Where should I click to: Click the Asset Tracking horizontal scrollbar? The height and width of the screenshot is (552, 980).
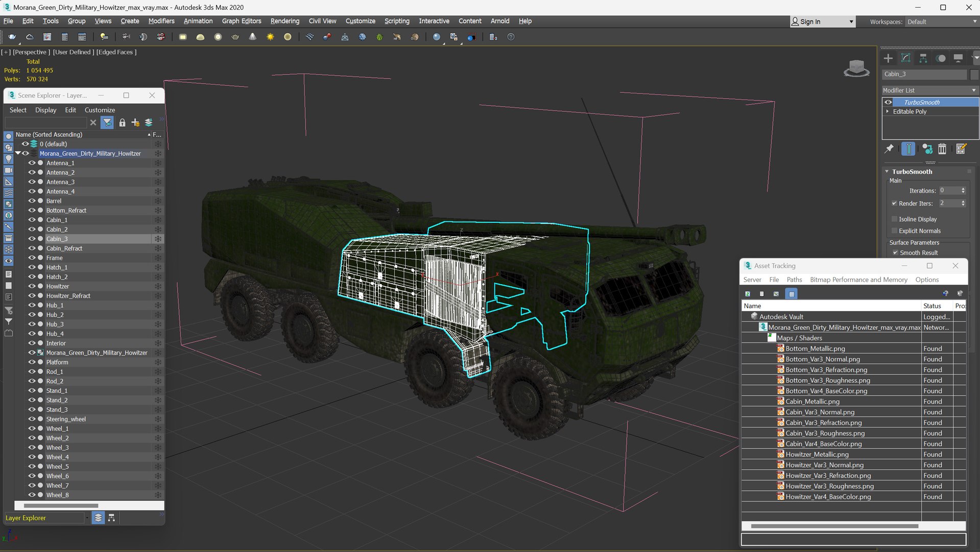click(834, 526)
